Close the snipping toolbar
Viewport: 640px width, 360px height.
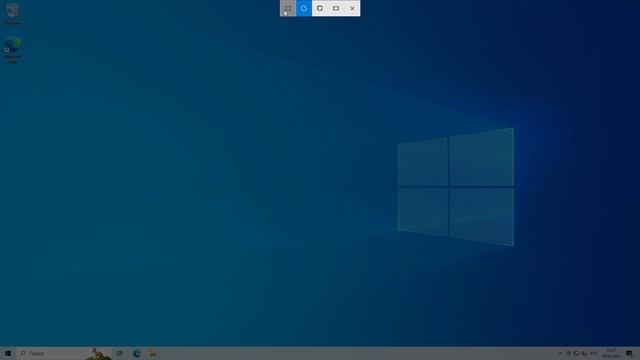(x=352, y=8)
